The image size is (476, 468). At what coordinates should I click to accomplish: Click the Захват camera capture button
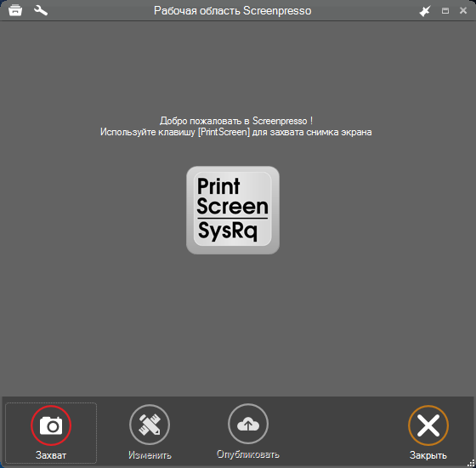coord(51,432)
